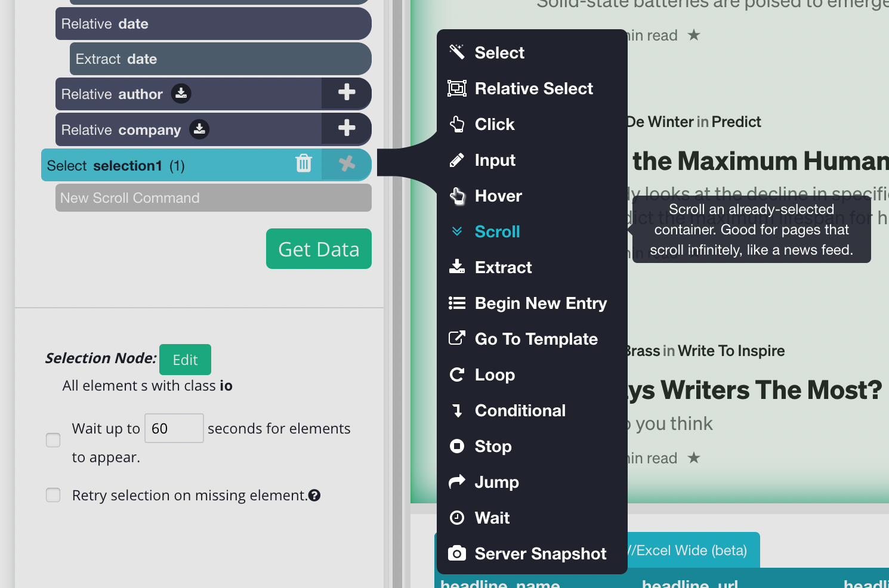Click the circular arrow Loop icon
Viewport: 889px width, 588px height.
coord(457,375)
